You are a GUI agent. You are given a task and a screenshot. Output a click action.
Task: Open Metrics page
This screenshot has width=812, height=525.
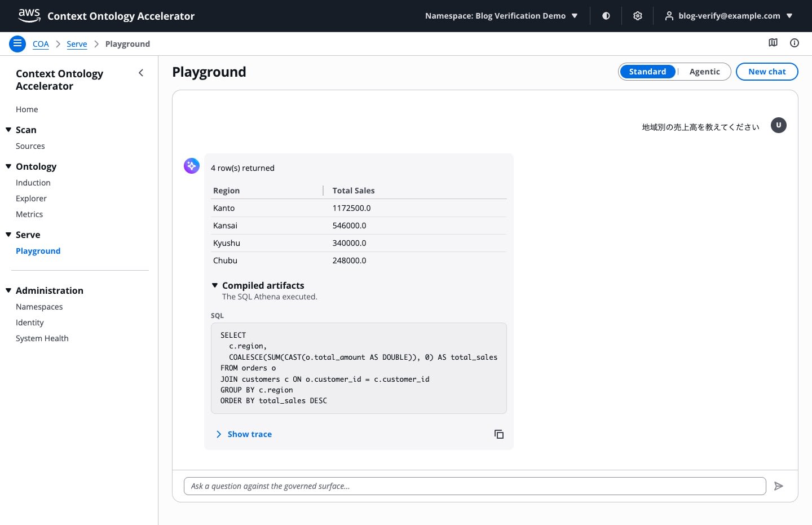pyautogui.click(x=29, y=214)
